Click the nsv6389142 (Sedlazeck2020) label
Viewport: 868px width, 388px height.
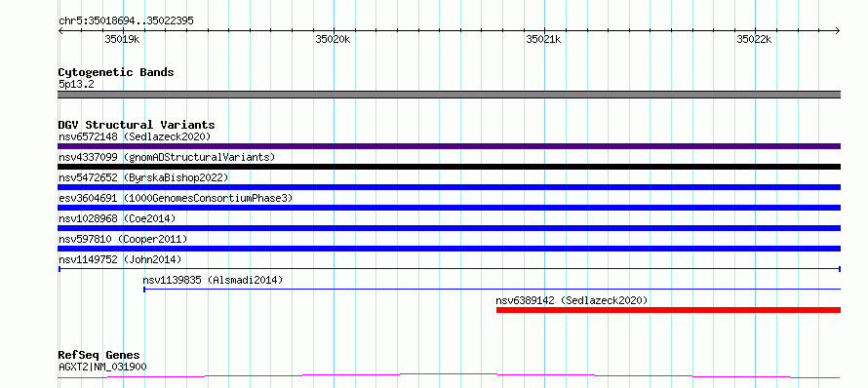click(x=572, y=300)
